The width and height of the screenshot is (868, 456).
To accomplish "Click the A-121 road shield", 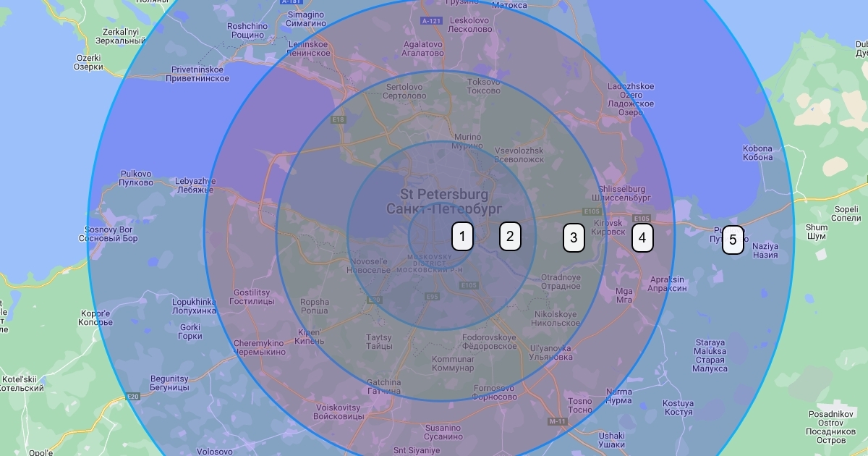I will tap(431, 21).
